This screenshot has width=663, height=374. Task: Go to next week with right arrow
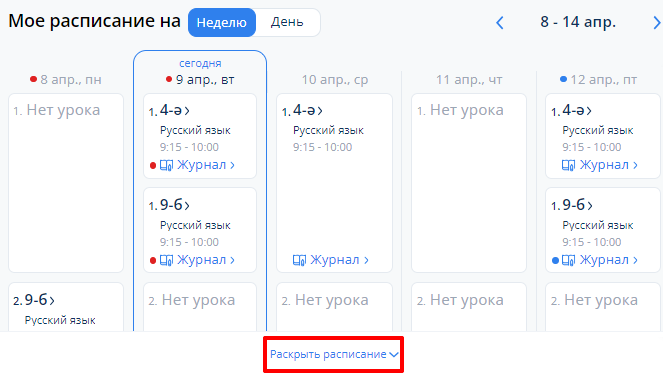click(x=656, y=22)
